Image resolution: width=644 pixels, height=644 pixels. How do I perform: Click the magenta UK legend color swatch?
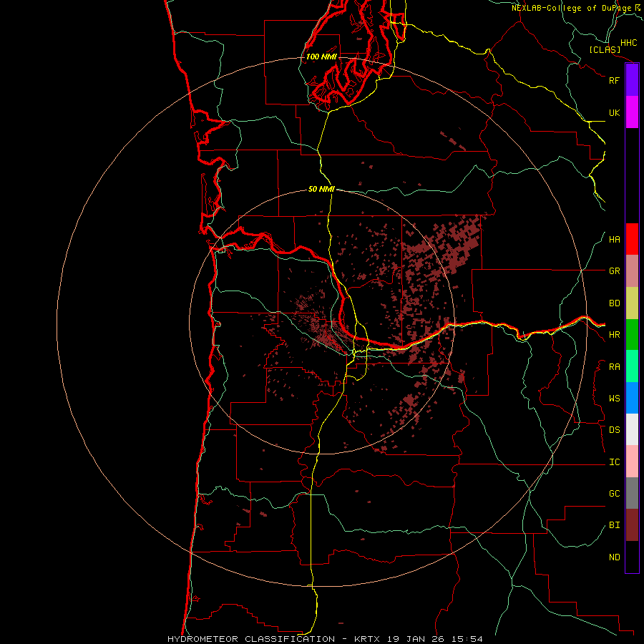pyautogui.click(x=632, y=112)
